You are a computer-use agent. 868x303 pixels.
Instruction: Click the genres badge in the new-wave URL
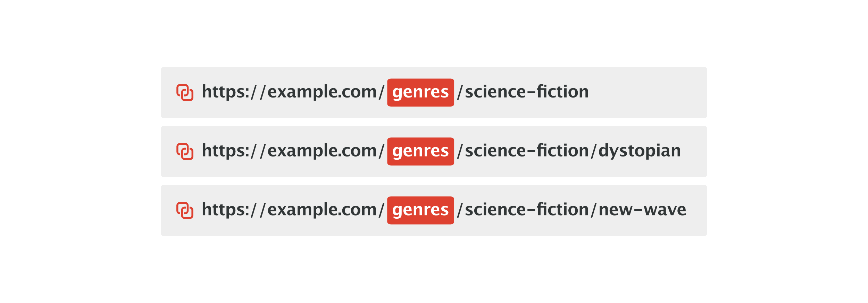420,211
